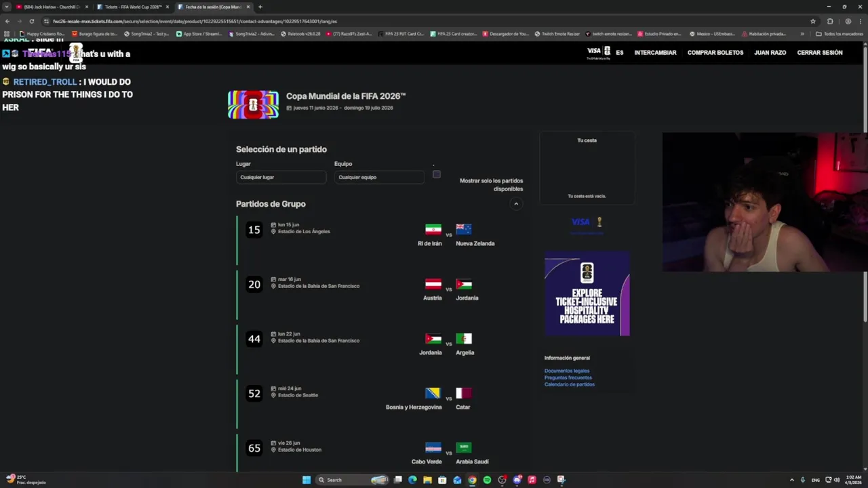
Task: Click CERRAR SESIÓN to log out
Action: coord(820,53)
